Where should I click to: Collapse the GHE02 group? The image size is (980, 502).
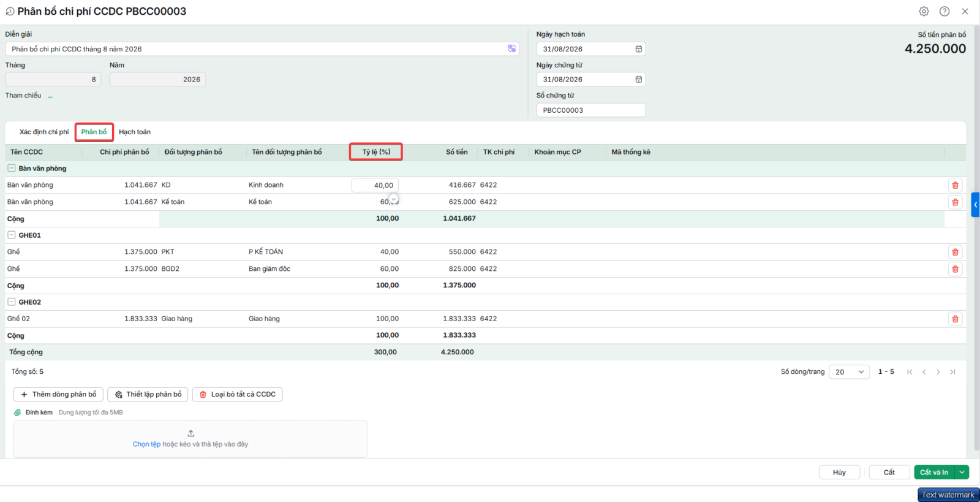[11, 302]
